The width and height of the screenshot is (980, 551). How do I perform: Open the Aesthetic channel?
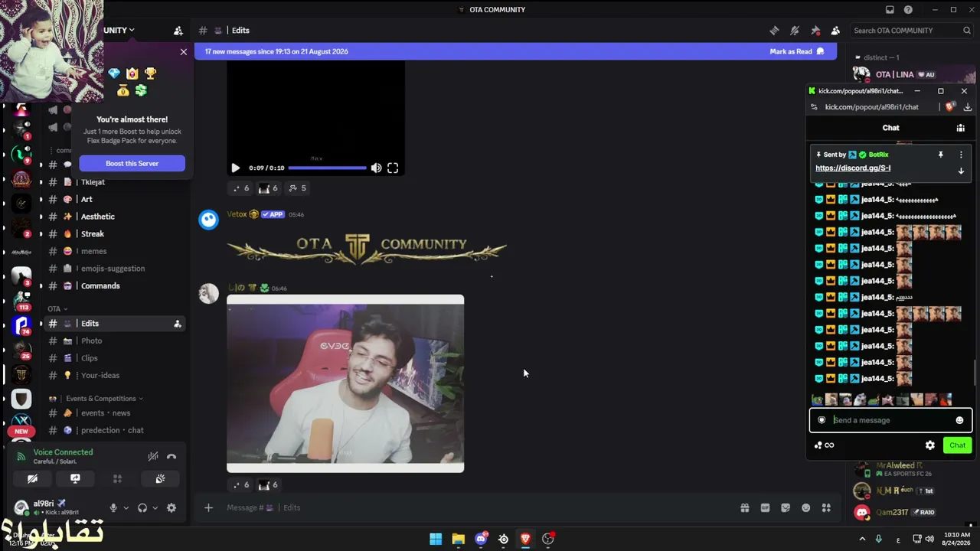tap(97, 217)
